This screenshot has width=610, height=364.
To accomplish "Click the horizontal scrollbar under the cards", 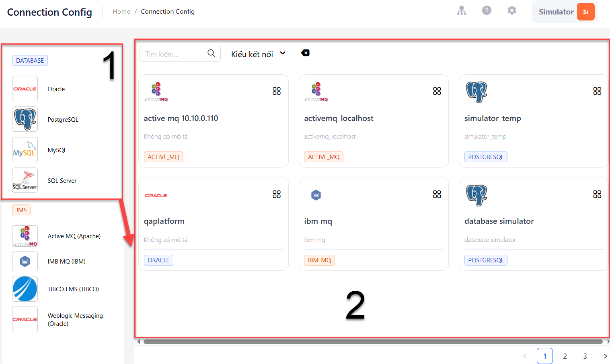I will tap(373, 342).
